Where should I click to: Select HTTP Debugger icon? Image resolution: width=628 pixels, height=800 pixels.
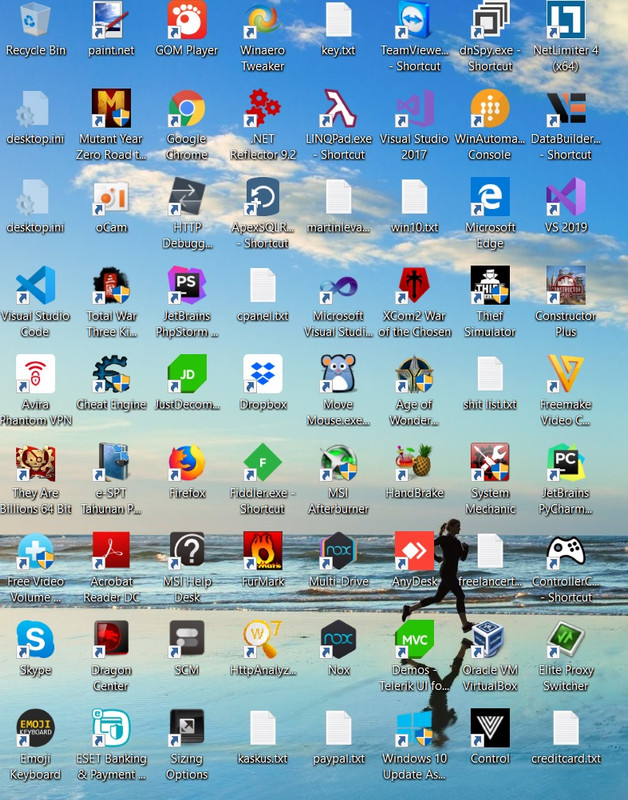click(x=187, y=197)
